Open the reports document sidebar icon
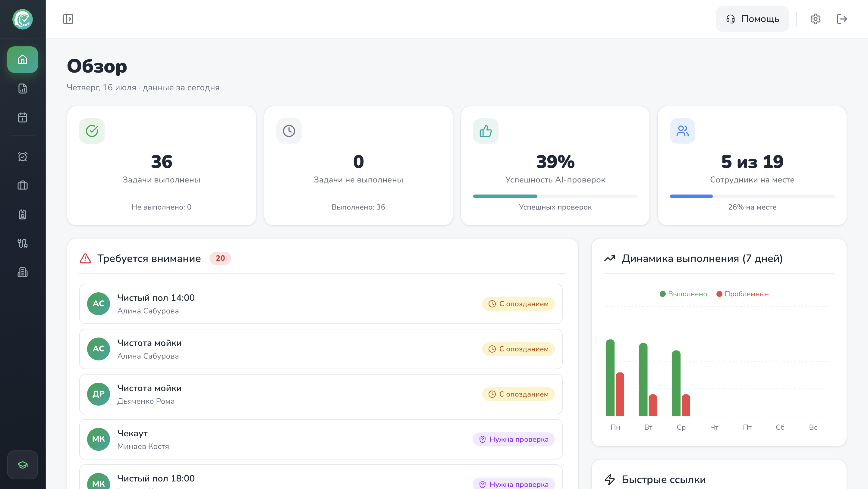Screen dimensions: 868x489 (23, 89)
